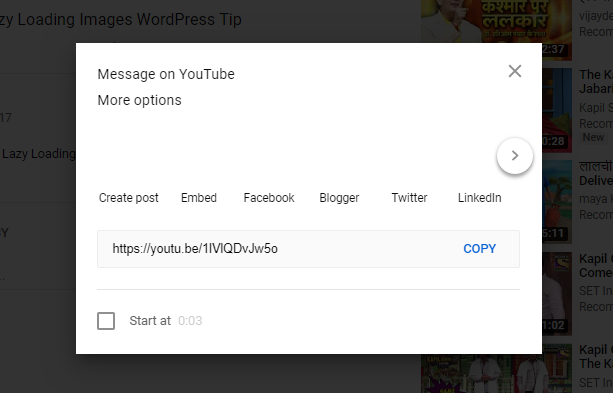Select Create post share option
Screen dimensions: 613x393
(129, 198)
